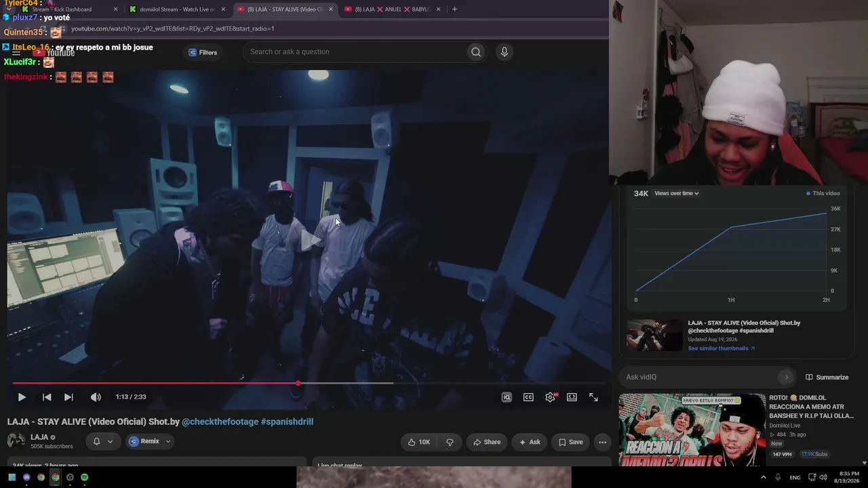Follow the @checkthefootage mention link

[220, 422]
